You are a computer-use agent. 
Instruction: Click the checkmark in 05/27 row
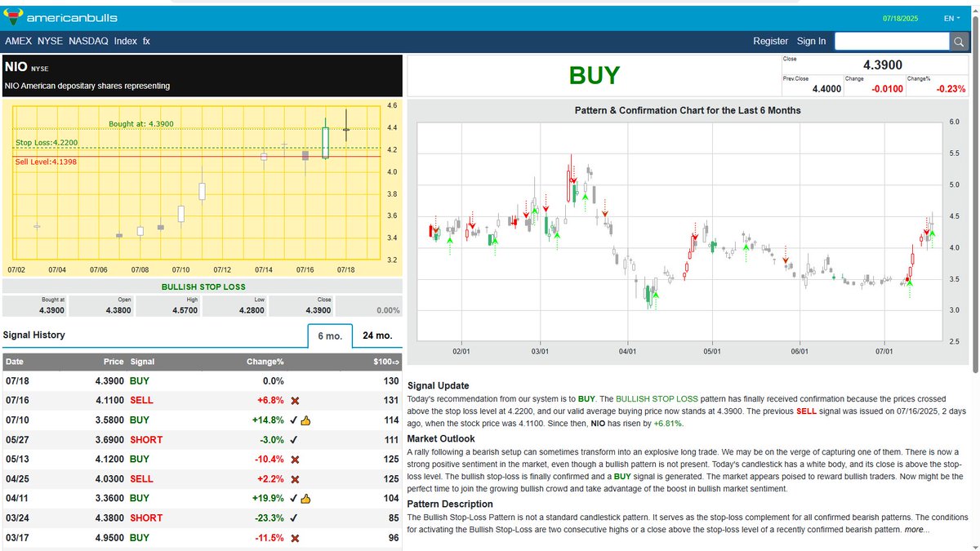[x=294, y=440]
